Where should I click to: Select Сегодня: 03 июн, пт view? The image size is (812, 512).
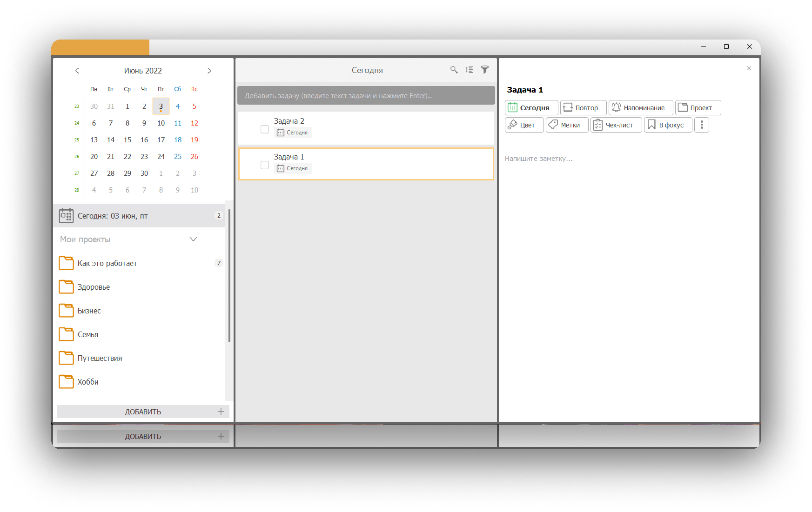[139, 216]
